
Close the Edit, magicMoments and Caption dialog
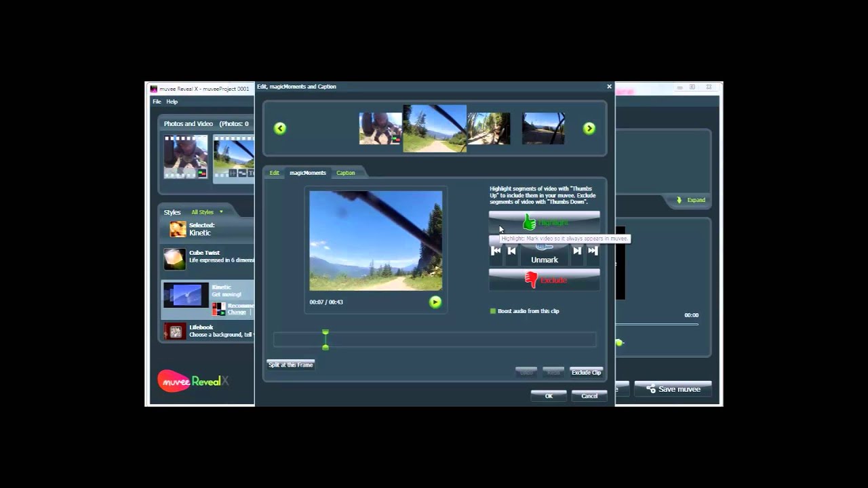pyautogui.click(x=609, y=86)
